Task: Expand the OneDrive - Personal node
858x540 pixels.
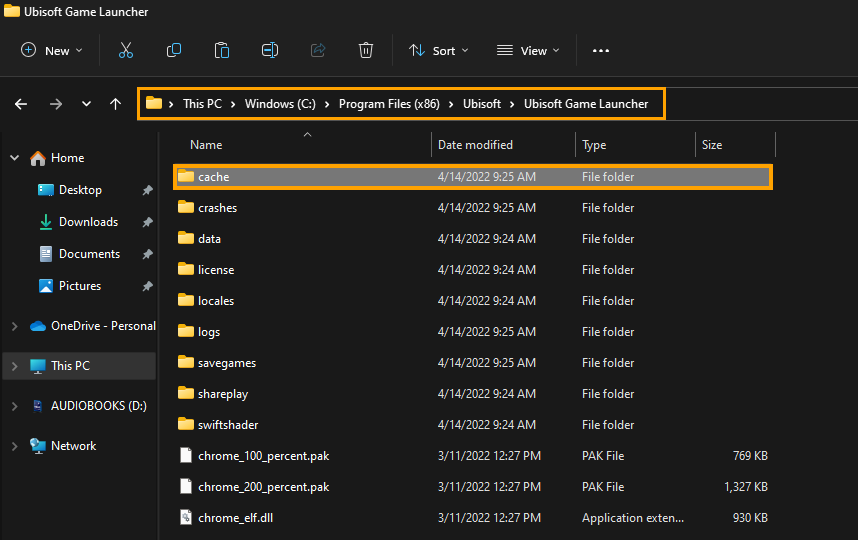Action: (15, 326)
